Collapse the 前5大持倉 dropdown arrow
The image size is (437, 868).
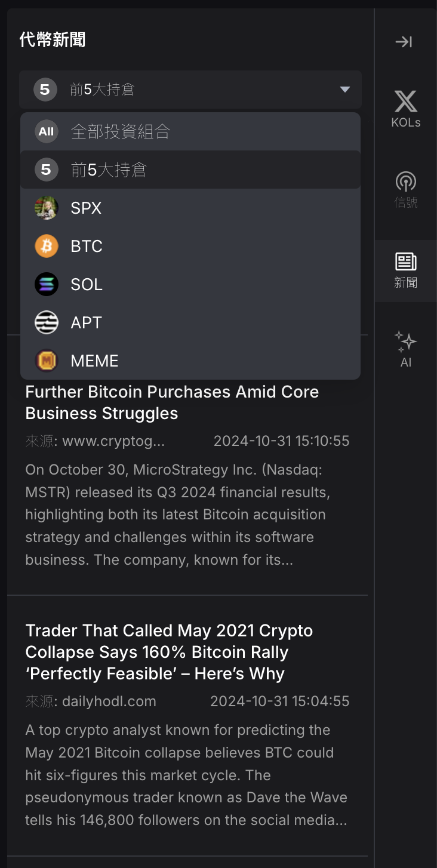pos(344,90)
